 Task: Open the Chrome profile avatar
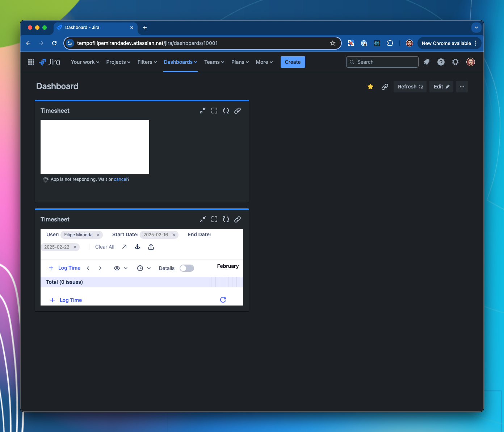point(409,43)
